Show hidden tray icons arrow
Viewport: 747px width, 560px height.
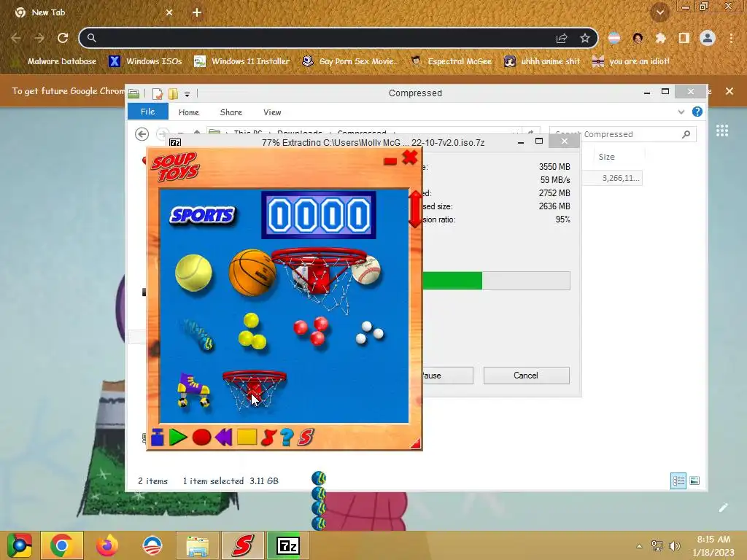tap(639, 546)
